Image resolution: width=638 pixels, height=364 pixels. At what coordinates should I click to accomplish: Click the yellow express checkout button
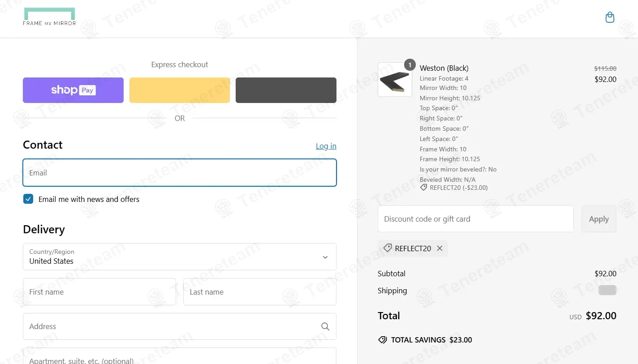pos(180,90)
